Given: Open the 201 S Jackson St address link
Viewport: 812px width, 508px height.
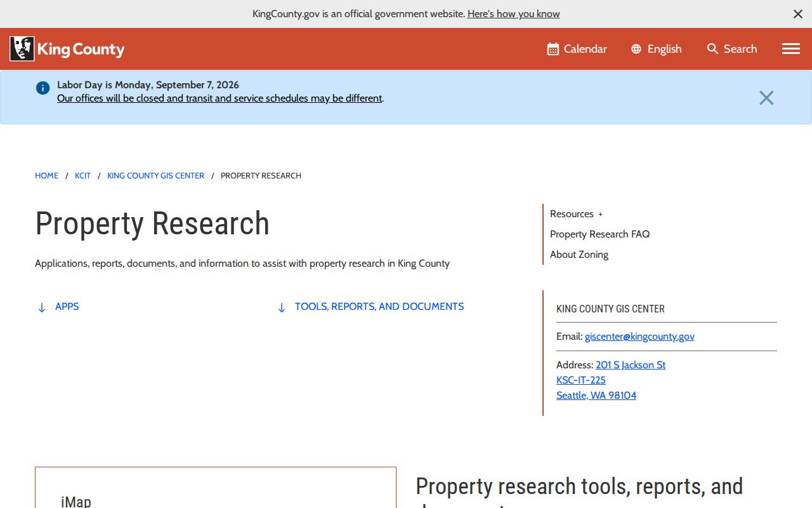Looking at the screenshot, I should [631, 365].
